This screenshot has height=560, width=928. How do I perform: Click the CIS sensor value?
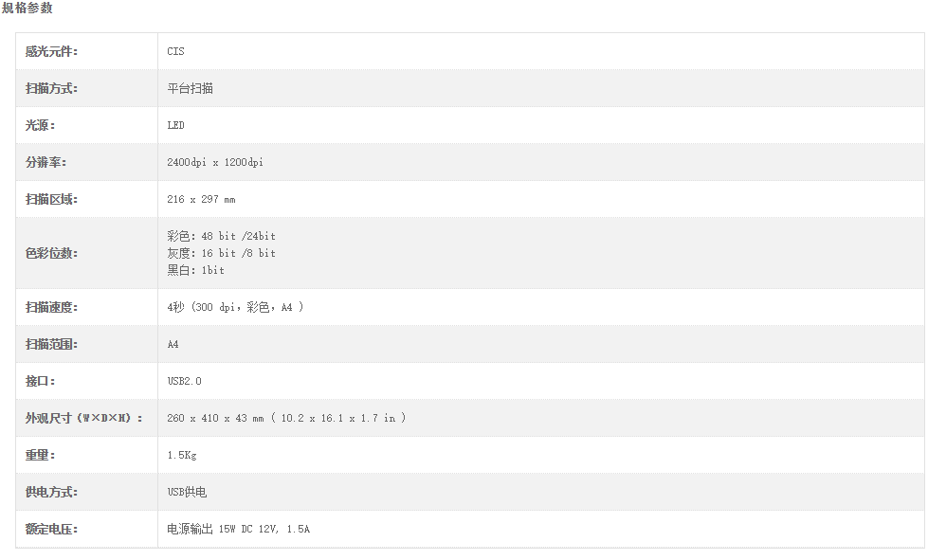point(175,51)
